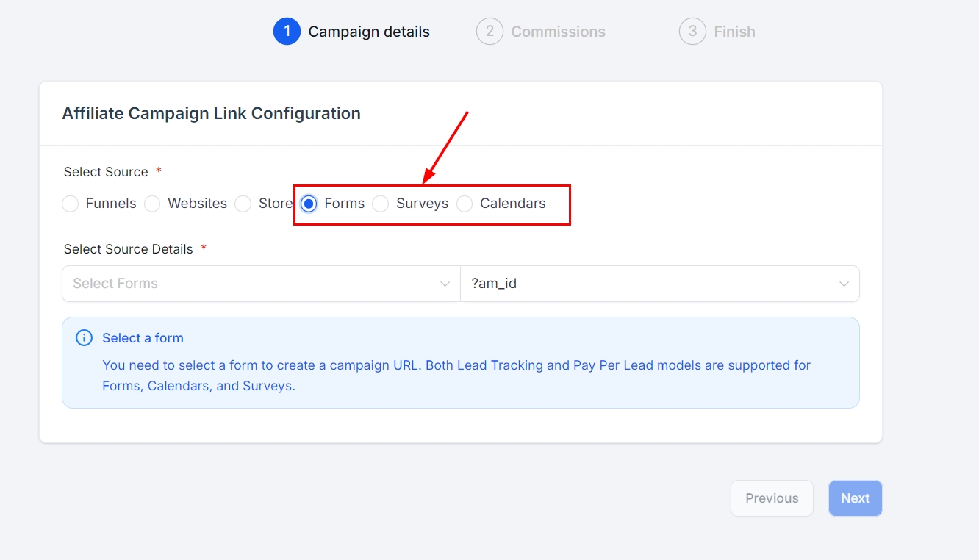The image size is (979, 560).
Task: Open the Campaign details step label
Action: point(369,32)
